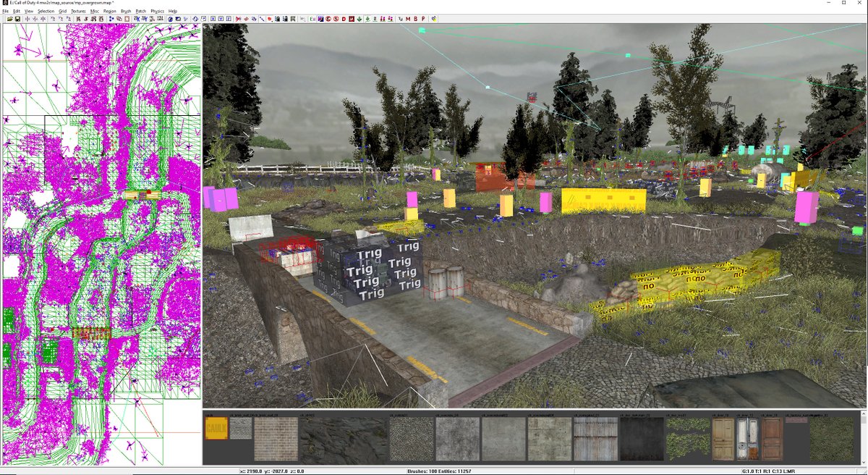Viewport: 868px width, 475px height.
Task: Click the Open map folder icon
Action: [10, 19]
